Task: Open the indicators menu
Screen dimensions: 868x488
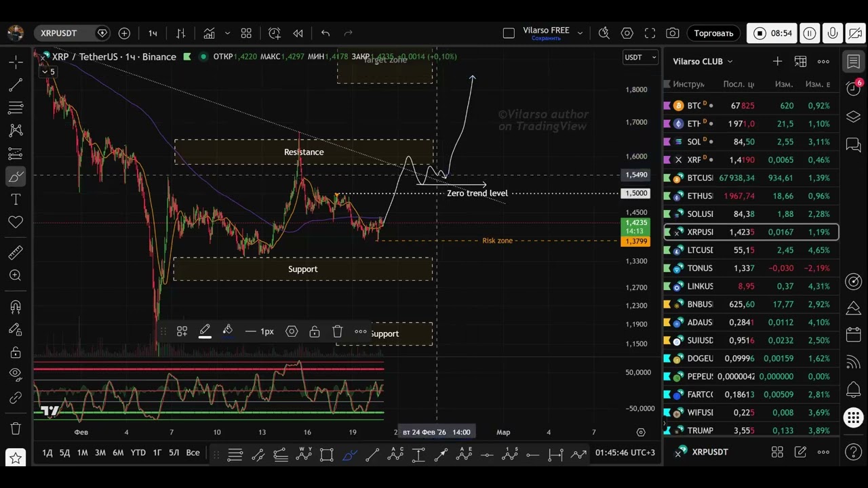Action: point(209,33)
